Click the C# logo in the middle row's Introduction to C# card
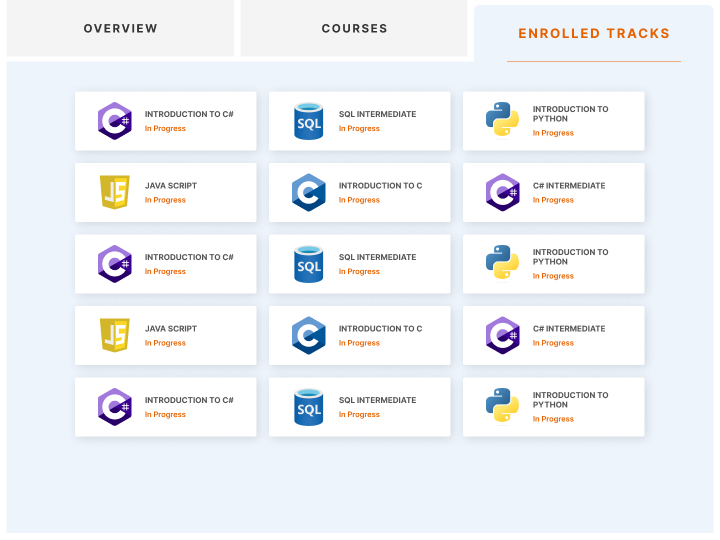 pos(115,264)
